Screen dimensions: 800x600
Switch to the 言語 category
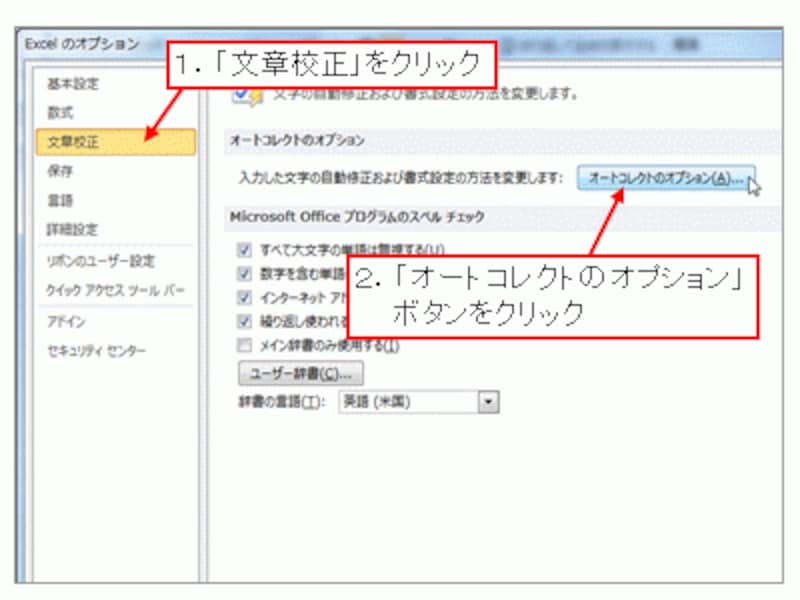[x=60, y=200]
